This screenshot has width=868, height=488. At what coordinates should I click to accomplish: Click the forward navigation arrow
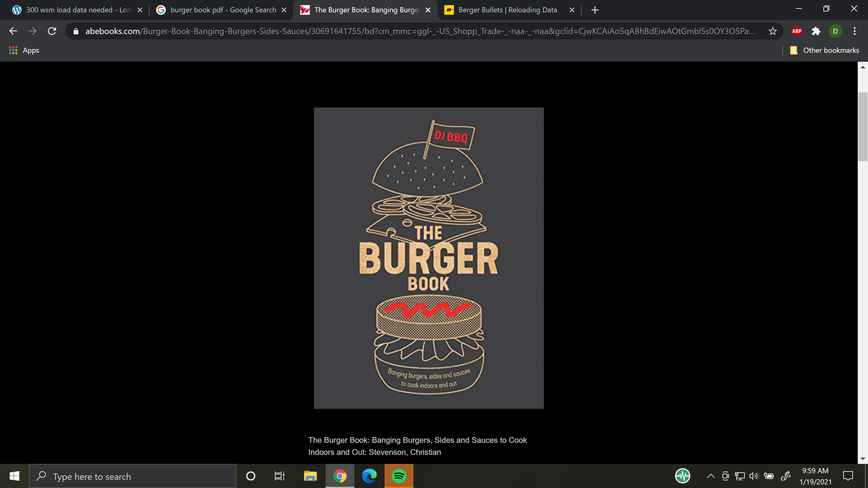[x=32, y=31]
